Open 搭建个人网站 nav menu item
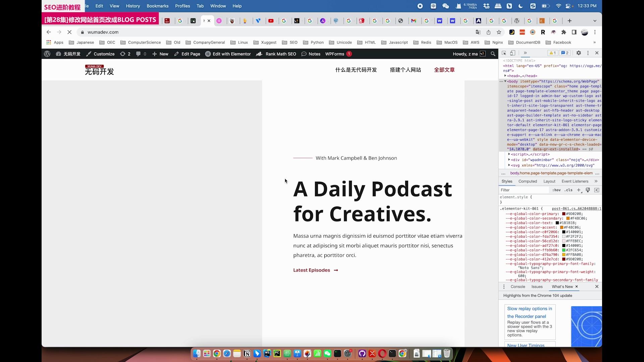Image resolution: width=644 pixels, height=362 pixels. point(405,70)
